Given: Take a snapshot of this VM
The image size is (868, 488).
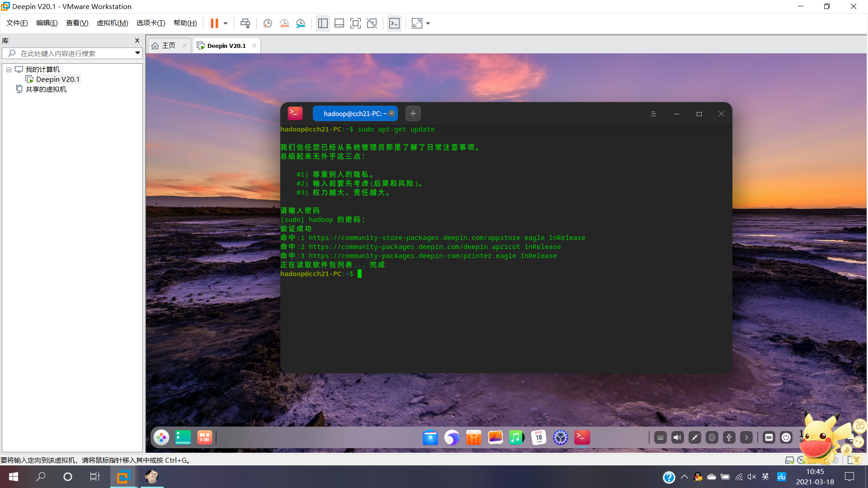Looking at the screenshot, I should [x=268, y=23].
